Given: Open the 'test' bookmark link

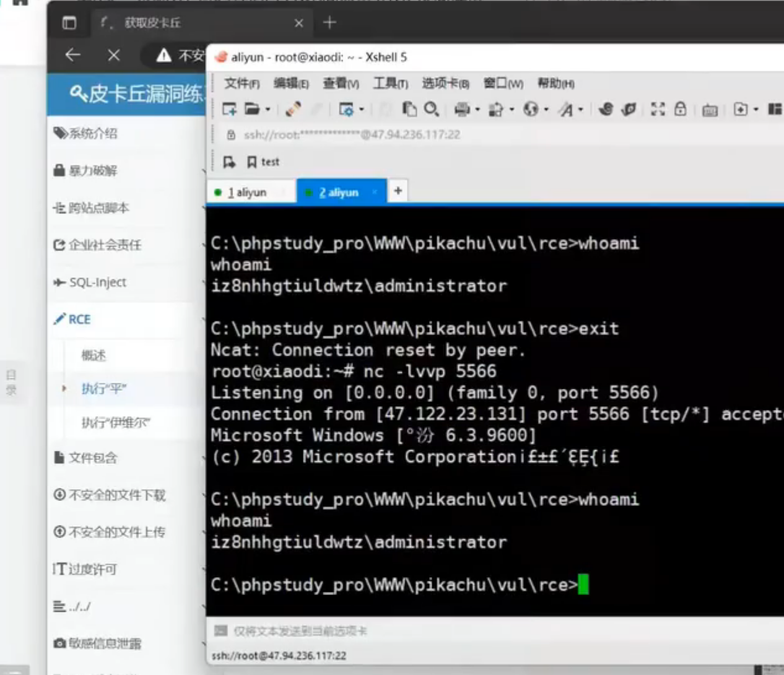Looking at the screenshot, I should pos(263,162).
